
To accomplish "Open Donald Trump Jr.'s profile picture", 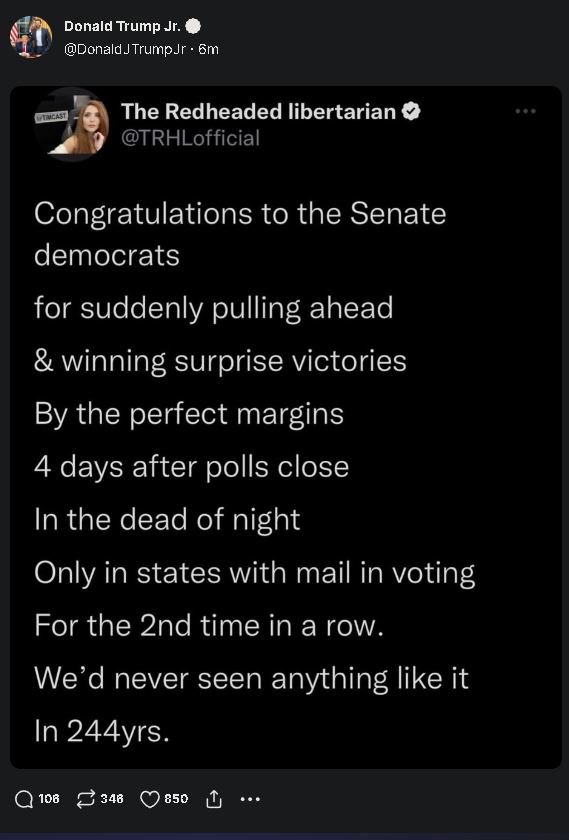I will click(31, 36).
